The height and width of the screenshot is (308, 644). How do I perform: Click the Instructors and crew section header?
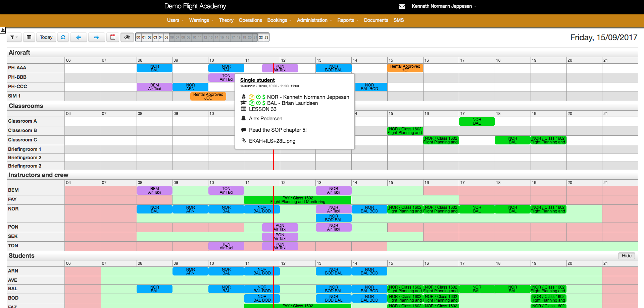coord(39,175)
